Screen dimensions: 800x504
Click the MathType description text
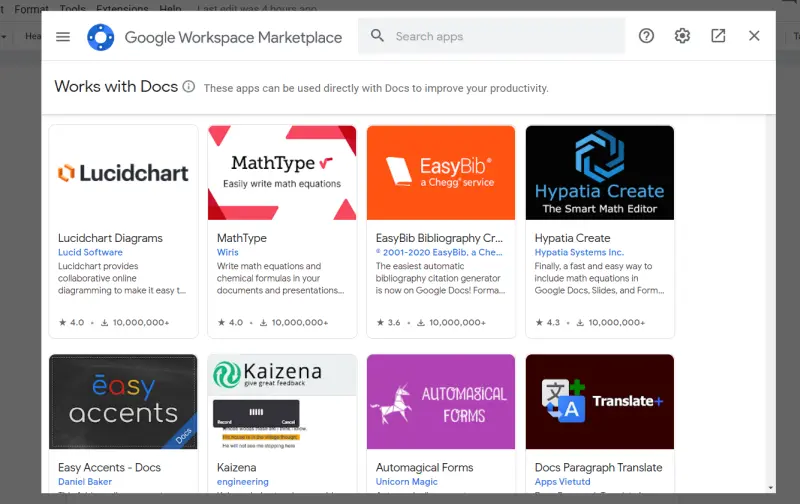281,278
